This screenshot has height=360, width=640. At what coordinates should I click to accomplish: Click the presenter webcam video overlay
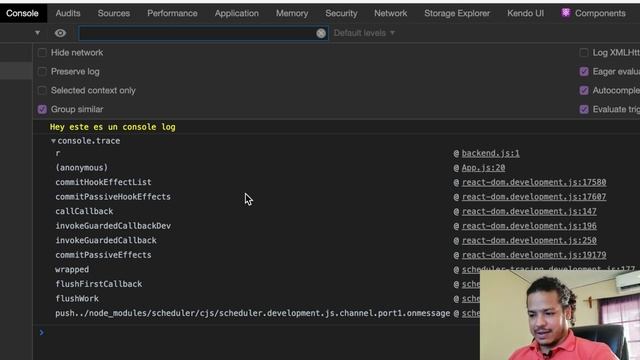(560, 315)
